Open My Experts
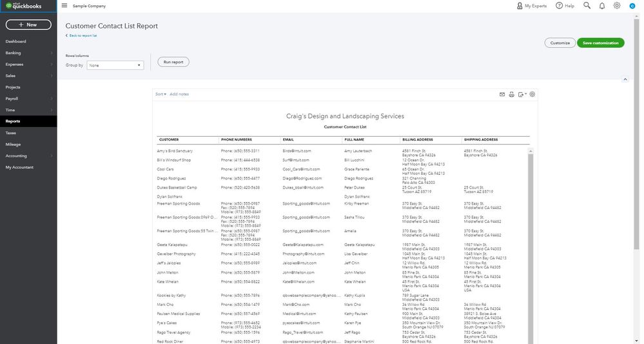Viewport: 644px width, 344px height. (531, 6)
